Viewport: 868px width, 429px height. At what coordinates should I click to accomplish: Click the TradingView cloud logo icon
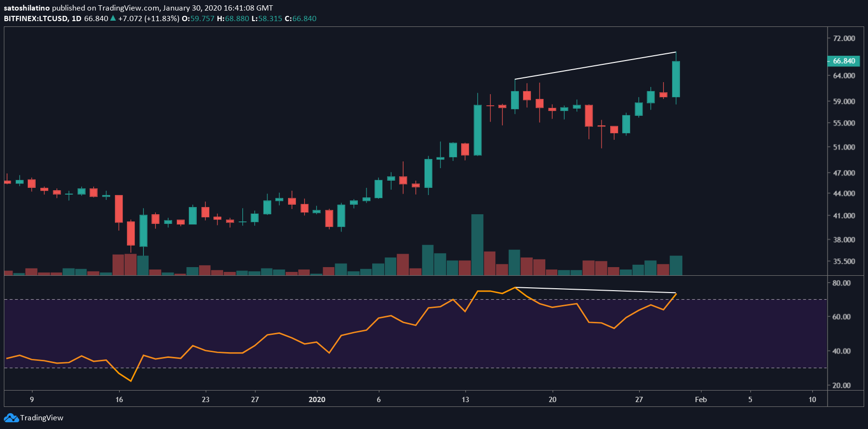coord(12,418)
